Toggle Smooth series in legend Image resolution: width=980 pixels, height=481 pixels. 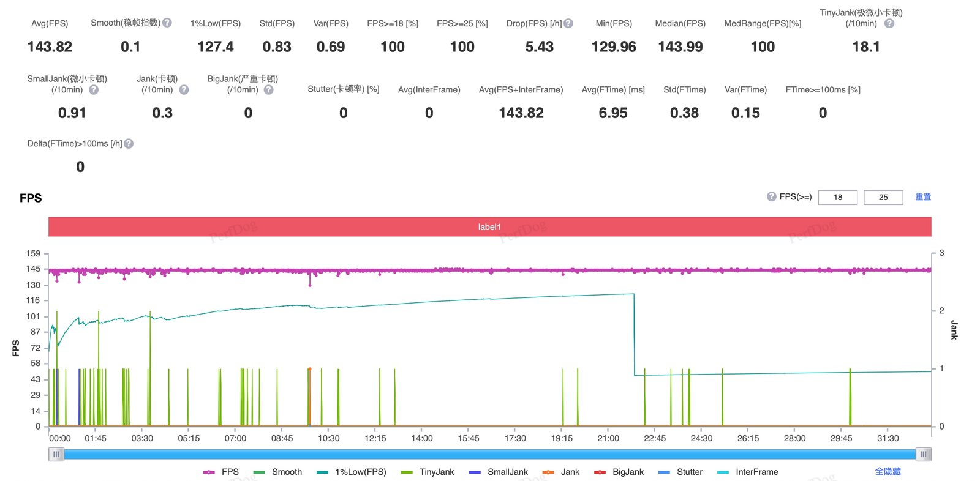(277, 472)
